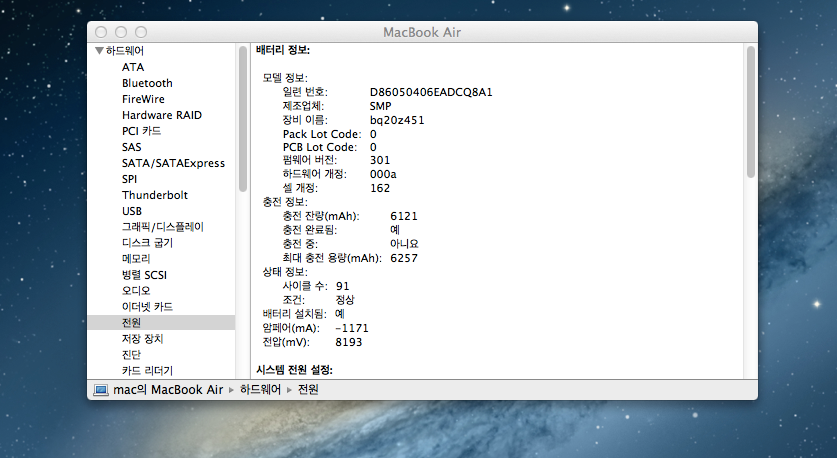The width and height of the screenshot is (837, 458).
Task: Select 카드 리더기 in the sidebar
Action: tap(147, 371)
